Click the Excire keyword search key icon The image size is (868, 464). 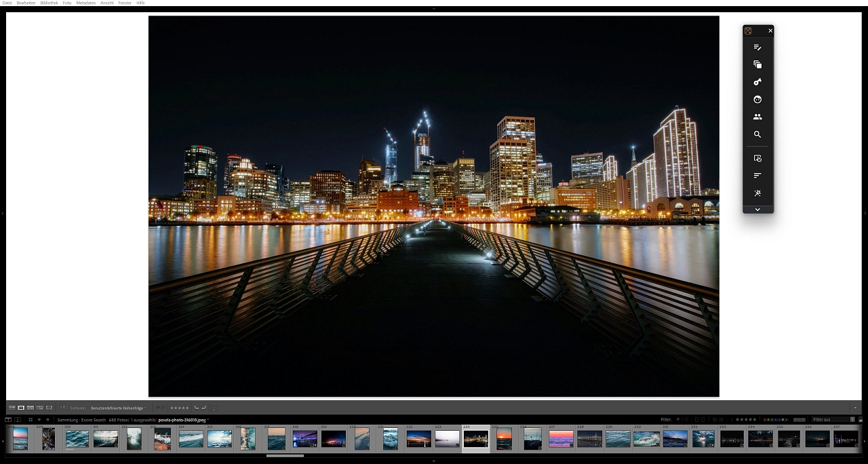(x=757, y=82)
